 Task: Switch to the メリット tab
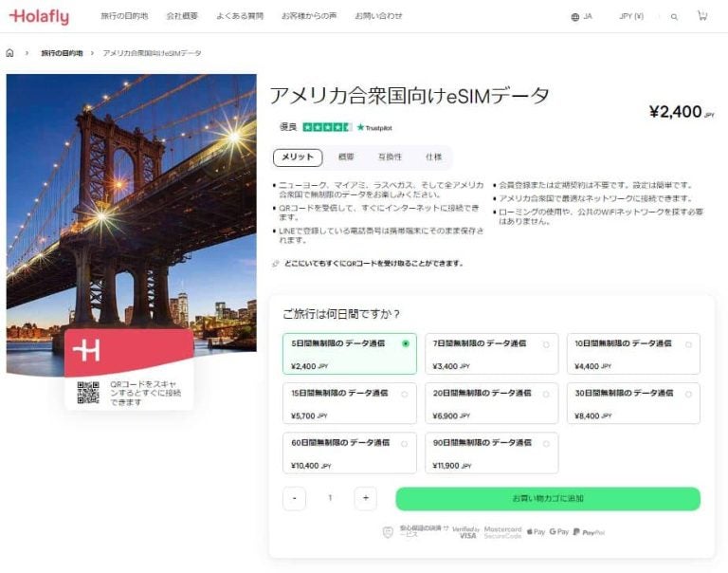point(298,157)
